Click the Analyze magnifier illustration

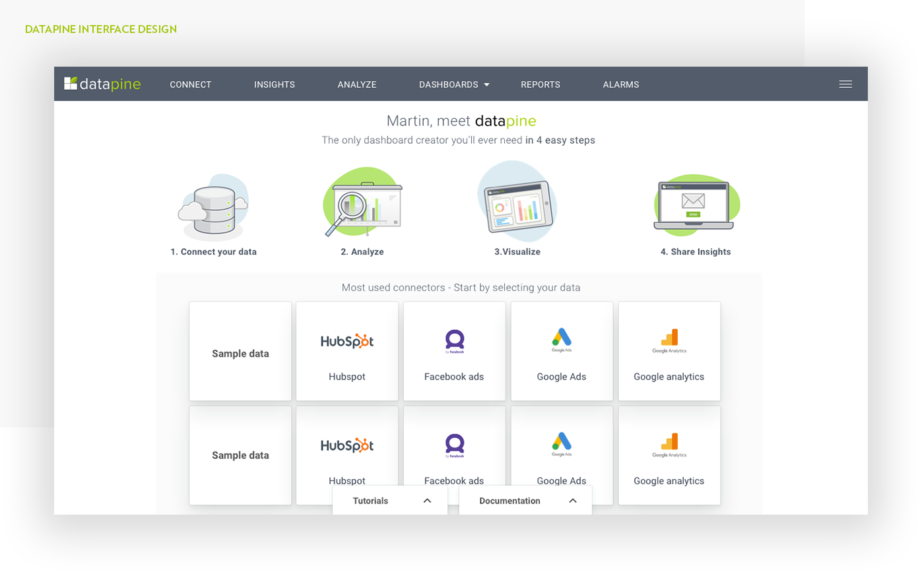[363, 202]
